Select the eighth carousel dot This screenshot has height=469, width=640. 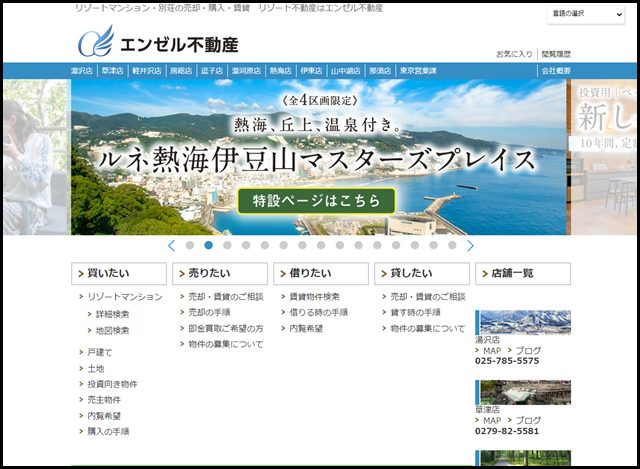321,245
